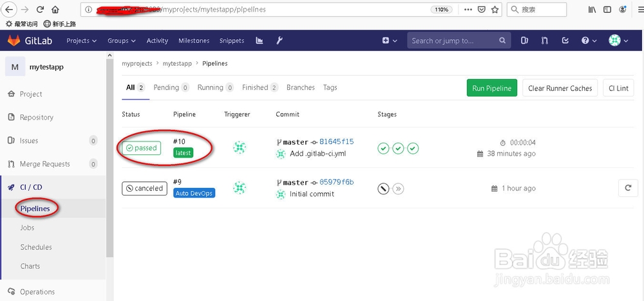The width and height of the screenshot is (644, 301).
Task: Open Admin area wrench icon
Action: tap(279, 41)
